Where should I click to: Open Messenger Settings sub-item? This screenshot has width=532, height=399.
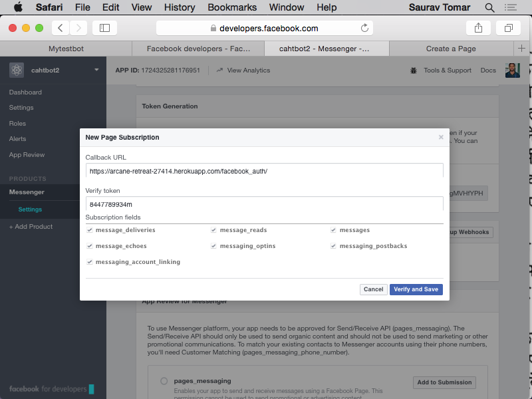[x=30, y=209]
